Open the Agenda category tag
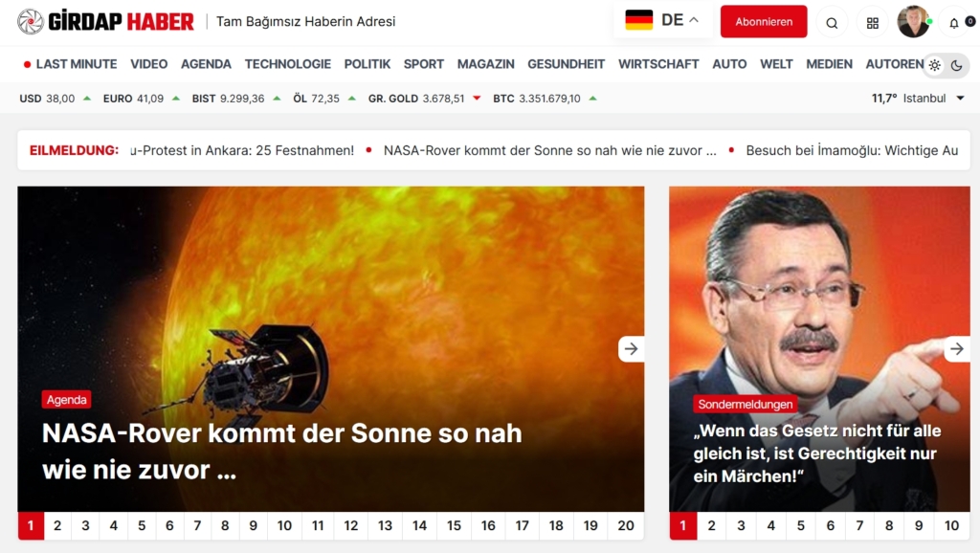Viewport: 980px width, 553px height. click(66, 399)
